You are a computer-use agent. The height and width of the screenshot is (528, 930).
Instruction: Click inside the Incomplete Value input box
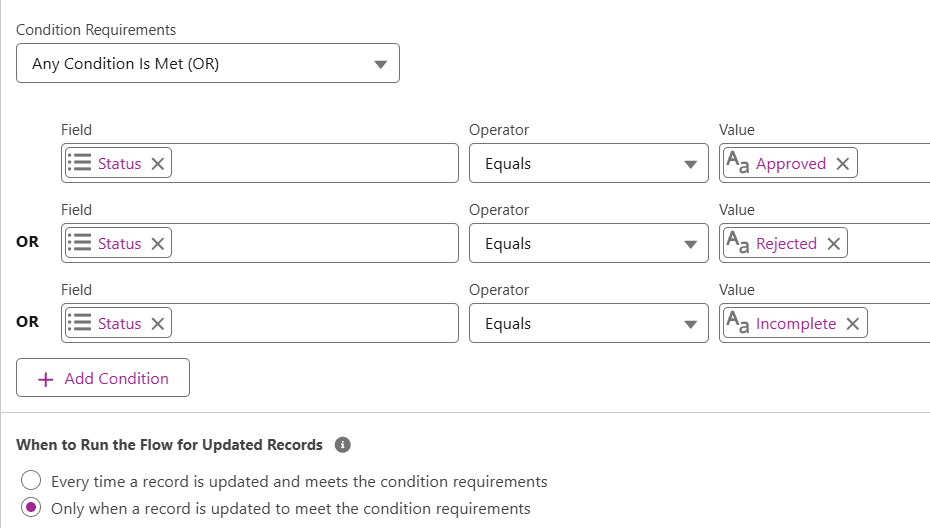pyautogui.click(x=900, y=324)
